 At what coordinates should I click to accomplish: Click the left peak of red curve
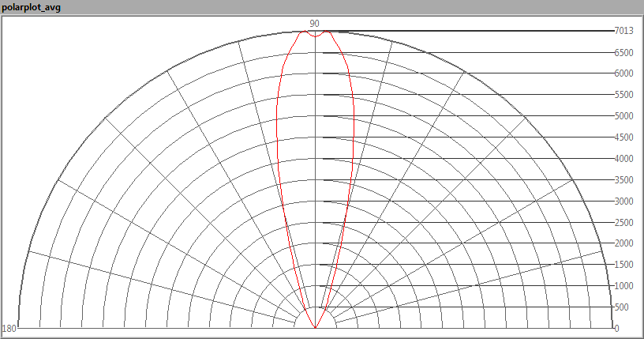(x=305, y=32)
